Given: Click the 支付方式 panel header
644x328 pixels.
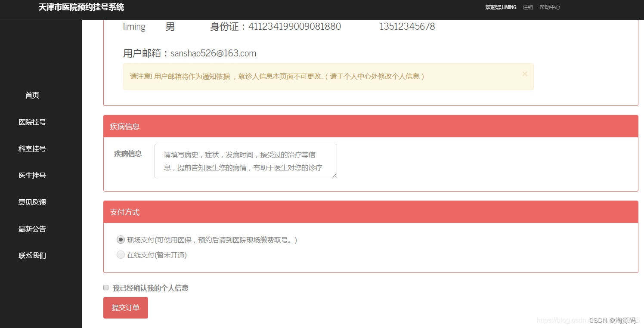Looking at the screenshot, I should click(x=371, y=212).
